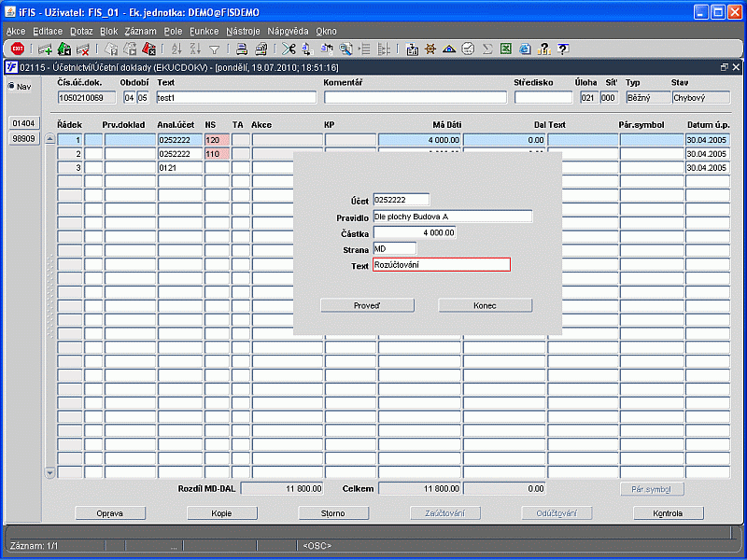
Task: Click the header Text field containing test1
Action: (x=236, y=98)
